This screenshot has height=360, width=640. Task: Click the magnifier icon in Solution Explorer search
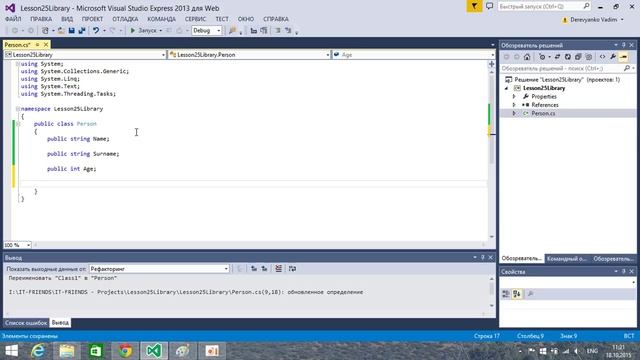click(x=627, y=69)
